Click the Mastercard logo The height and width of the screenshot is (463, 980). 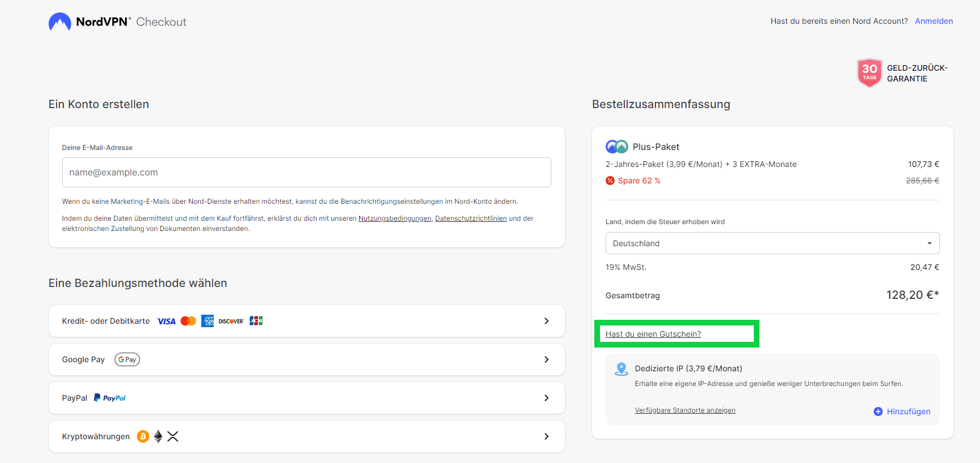[x=188, y=321]
